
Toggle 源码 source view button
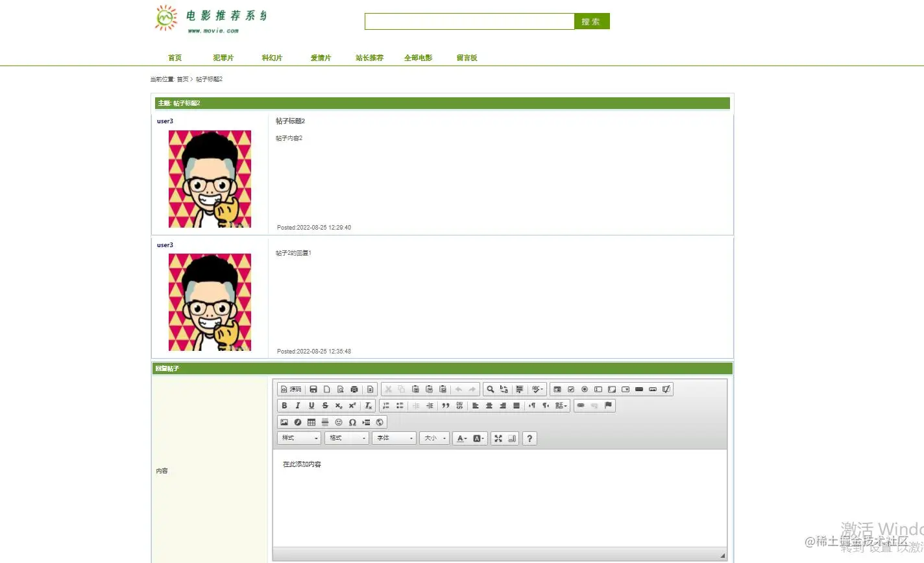(x=291, y=389)
